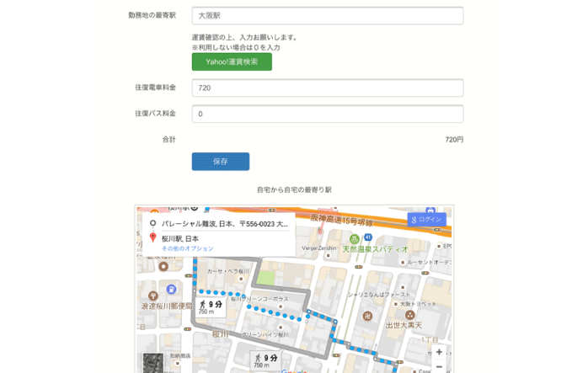Click the origin circle icon for パレーシャル難波
The width and height of the screenshot is (588, 373).
point(152,224)
